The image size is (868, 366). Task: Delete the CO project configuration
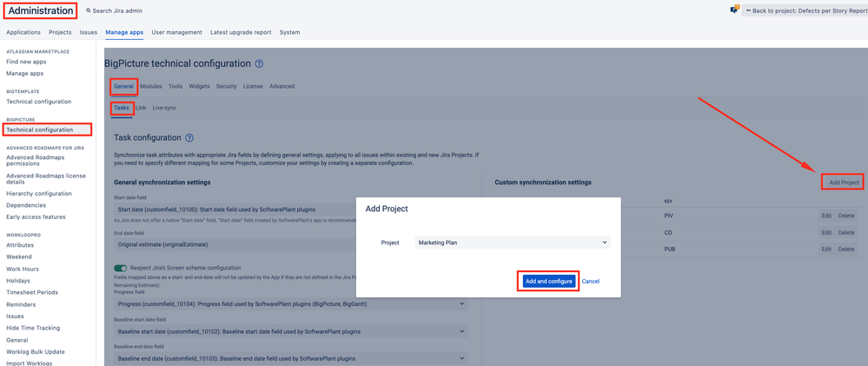(846, 233)
